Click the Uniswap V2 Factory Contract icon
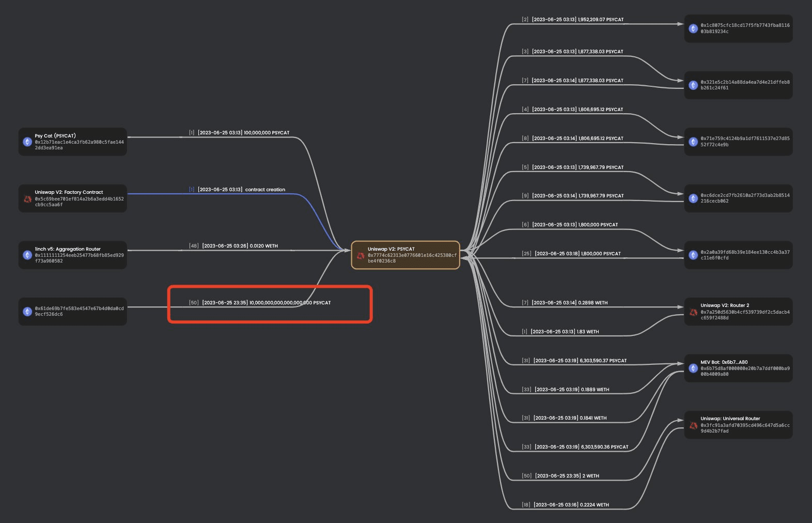 [x=27, y=198]
